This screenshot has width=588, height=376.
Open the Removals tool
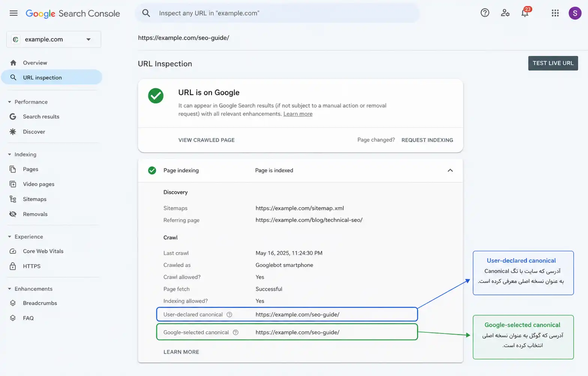coord(35,214)
